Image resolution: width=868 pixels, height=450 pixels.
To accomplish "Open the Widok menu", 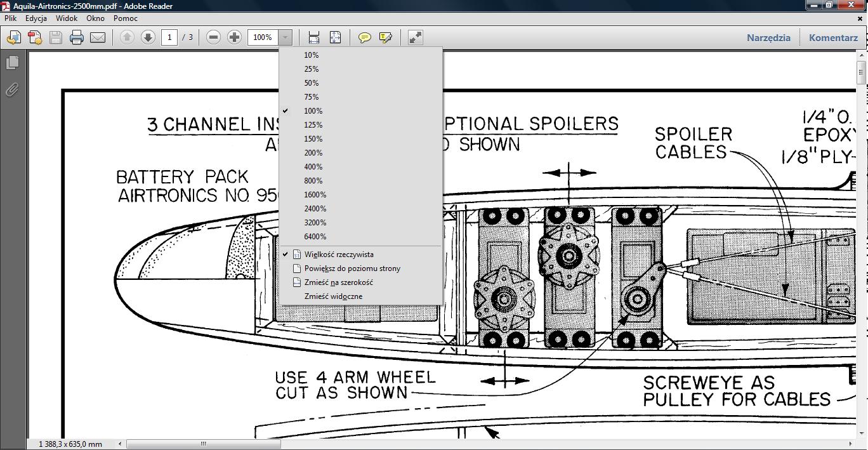I will 67,18.
